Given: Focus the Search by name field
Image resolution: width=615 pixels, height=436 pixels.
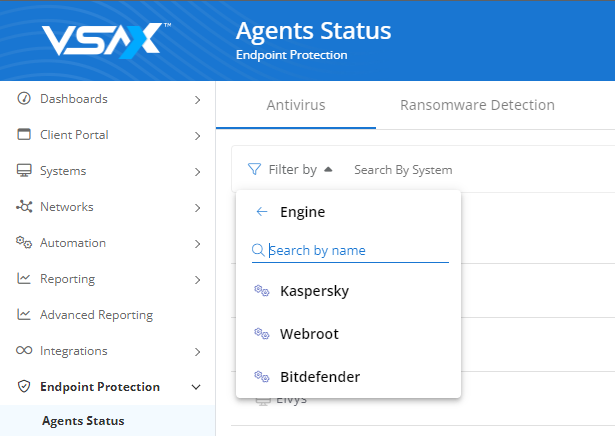Looking at the screenshot, I should (350, 250).
